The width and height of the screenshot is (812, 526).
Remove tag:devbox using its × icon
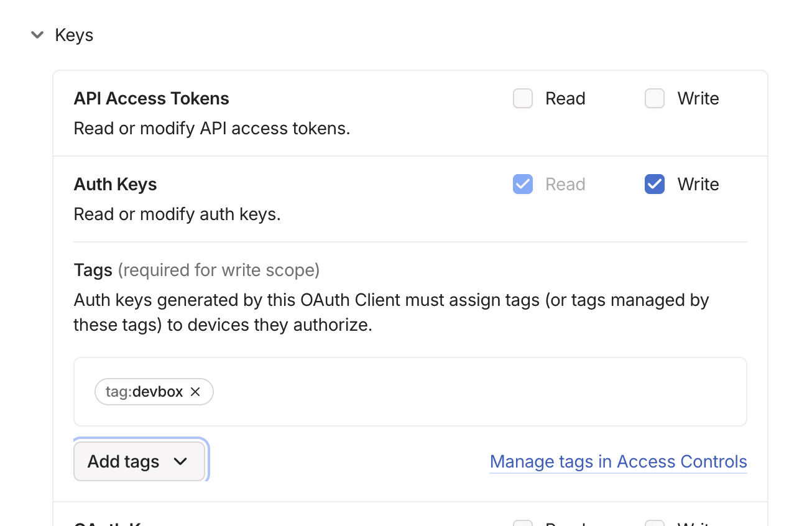point(195,392)
